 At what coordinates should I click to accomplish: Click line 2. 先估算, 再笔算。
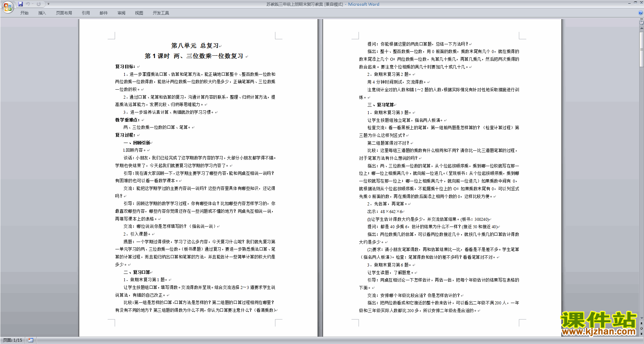tap(387, 204)
